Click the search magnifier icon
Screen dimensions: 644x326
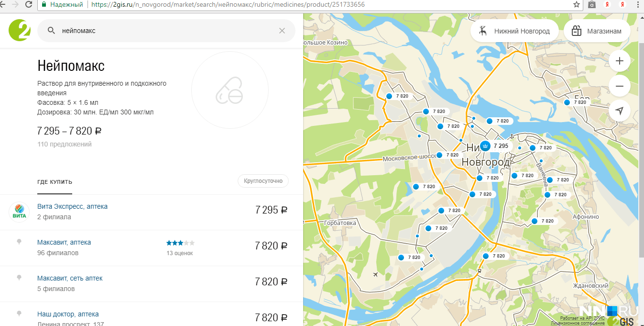tap(51, 31)
